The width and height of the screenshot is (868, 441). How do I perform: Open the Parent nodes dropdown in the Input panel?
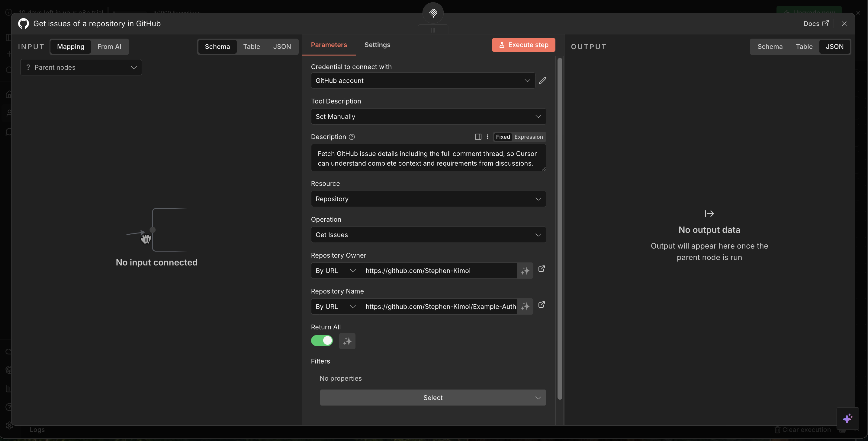(x=81, y=67)
